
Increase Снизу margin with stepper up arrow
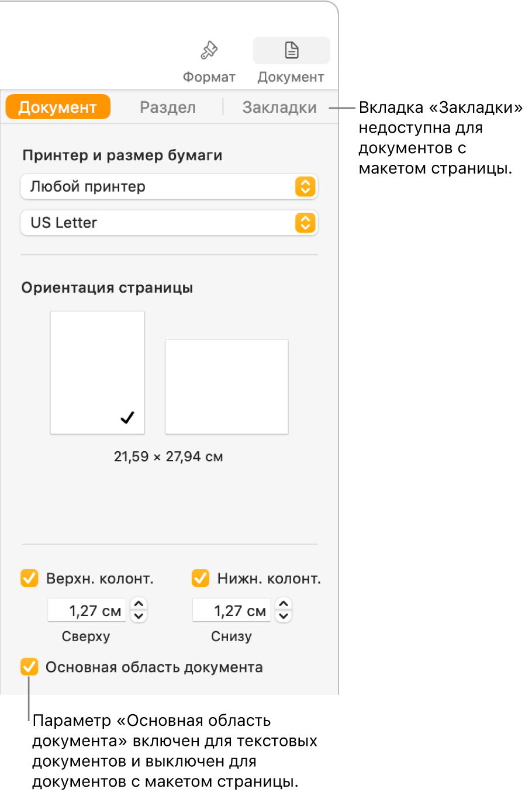[284, 604]
